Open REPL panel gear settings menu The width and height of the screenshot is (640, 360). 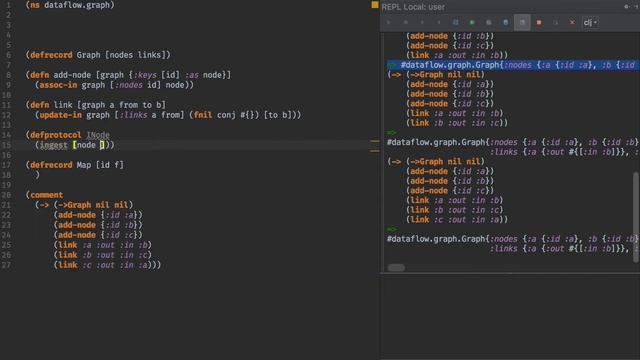pos(627,7)
